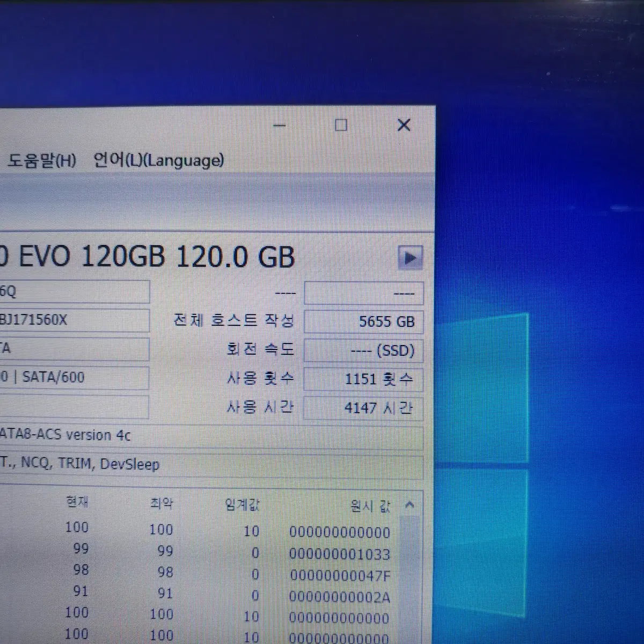Click the 사용 횟수 label
644x644 pixels.
(x=261, y=379)
